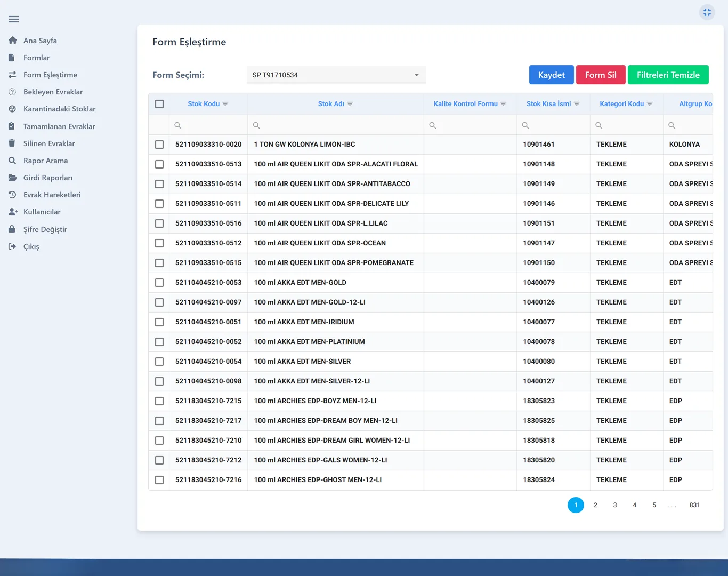
Task: Click the Çıkış logout icon
Action: tap(12, 246)
